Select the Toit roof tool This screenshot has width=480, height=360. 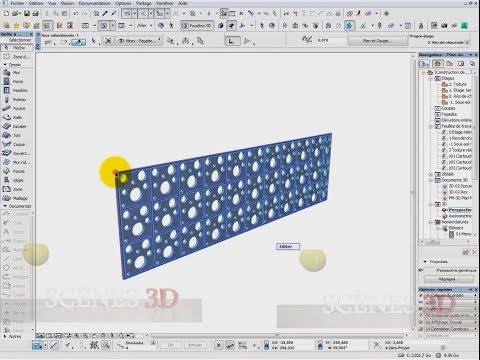[x=17, y=135]
